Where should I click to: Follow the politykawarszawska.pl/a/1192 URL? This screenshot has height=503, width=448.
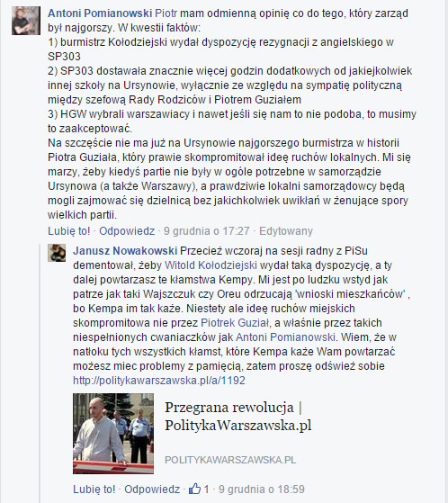[159, 381]
